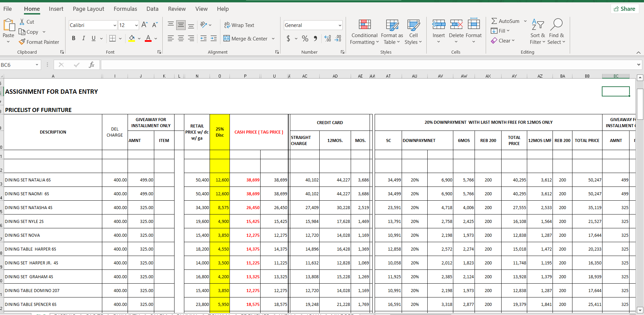
Task: Open the Help tab
Action: coord(223,9)
